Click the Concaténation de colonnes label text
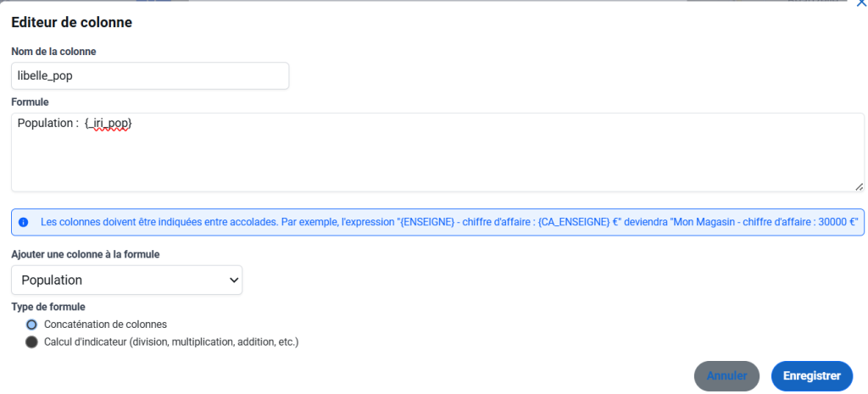Viewport: 868px width, 394px height. pyautogui.click(x=105, y=325)
